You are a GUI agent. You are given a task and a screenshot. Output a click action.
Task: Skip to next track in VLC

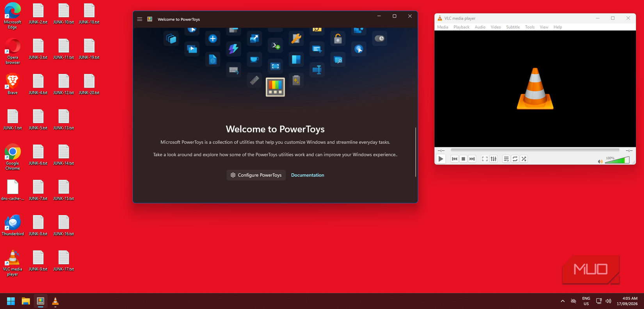(472, 159)
